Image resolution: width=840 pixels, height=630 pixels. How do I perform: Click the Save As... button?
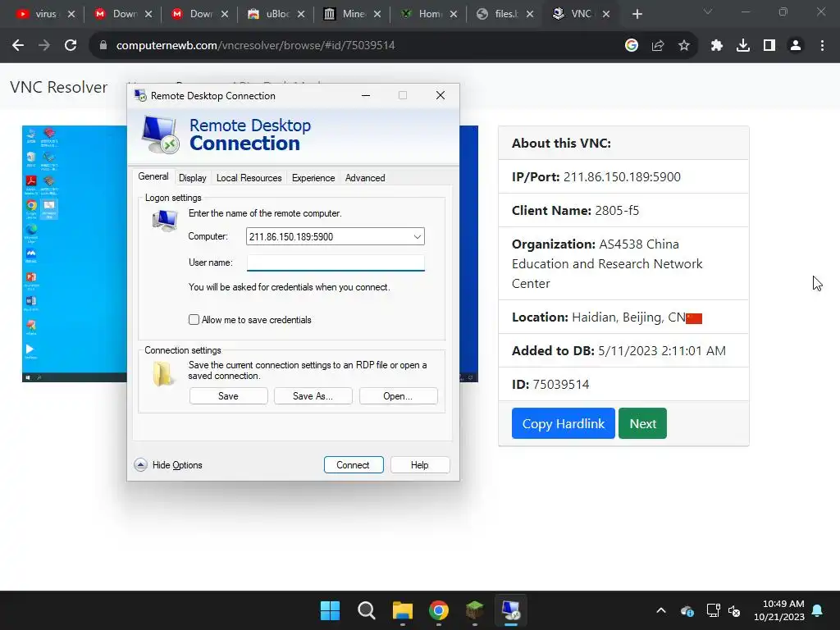pos(313,396)
